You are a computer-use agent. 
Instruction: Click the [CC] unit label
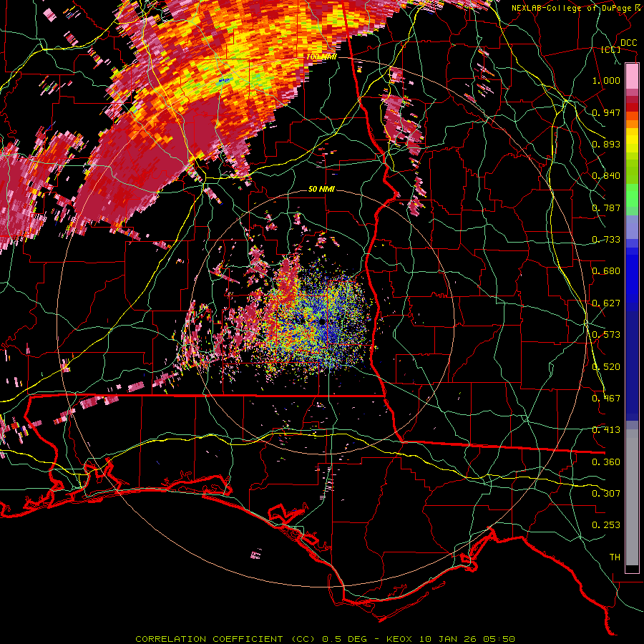click(x=611, y=49)
